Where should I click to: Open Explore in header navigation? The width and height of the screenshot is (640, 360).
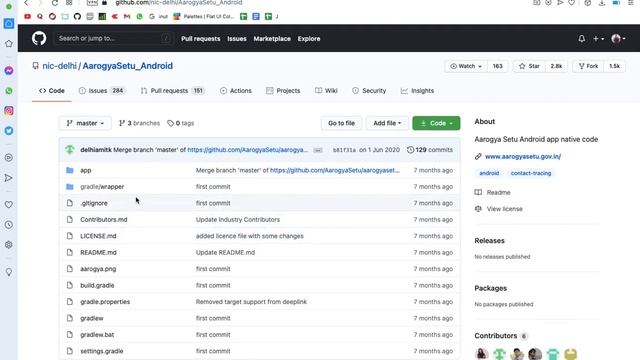tap(309, 39)
